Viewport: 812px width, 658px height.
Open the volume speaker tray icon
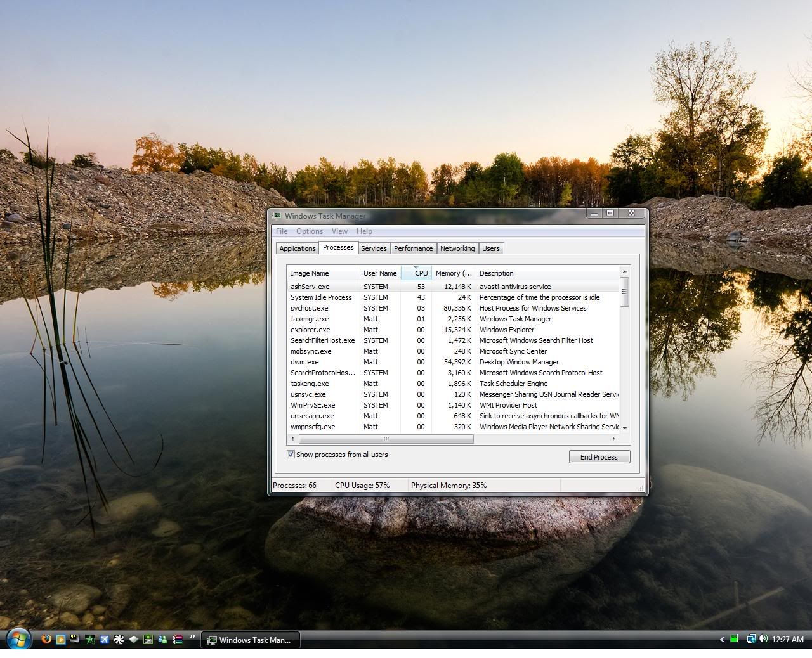pyautogui.click(x=763, y=639)
